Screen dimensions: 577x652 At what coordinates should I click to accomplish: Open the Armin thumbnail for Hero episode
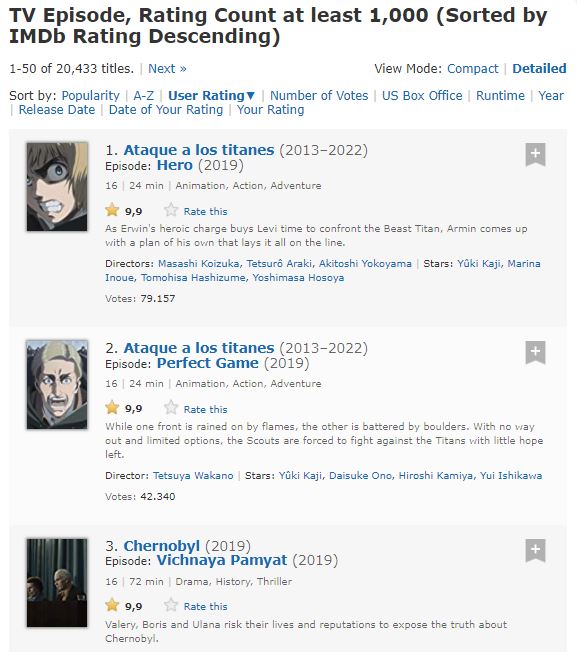coord(57,187)
